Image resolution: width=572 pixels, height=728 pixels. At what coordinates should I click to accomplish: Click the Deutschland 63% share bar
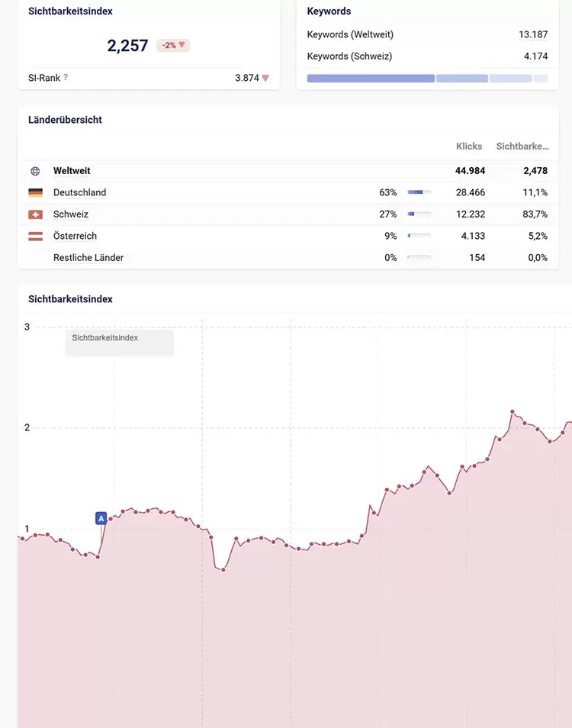tap(419, 193)
